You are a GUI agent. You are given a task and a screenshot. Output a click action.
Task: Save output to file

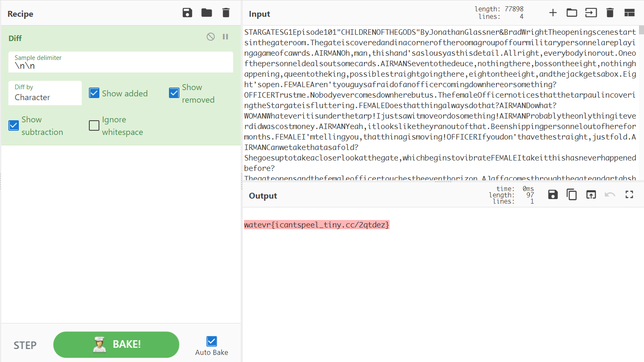tap(553, 194)
